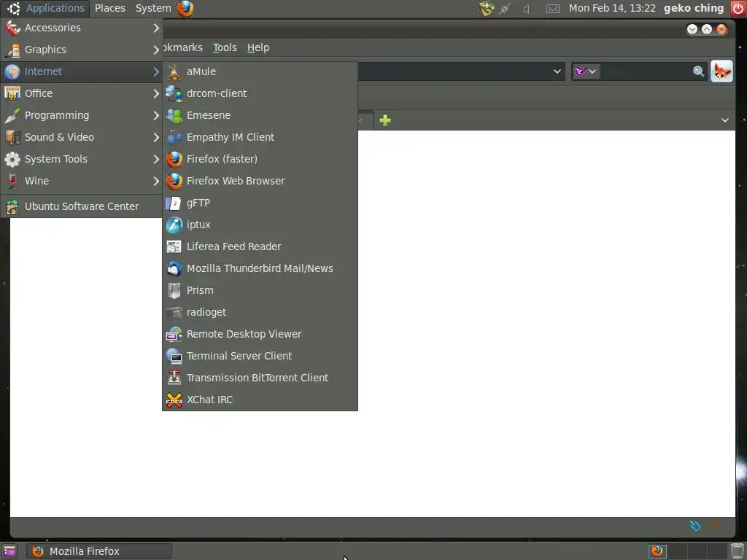Start Liferea Feed Reader icon
The image size is (747, 560).
[x=174, y=246]
